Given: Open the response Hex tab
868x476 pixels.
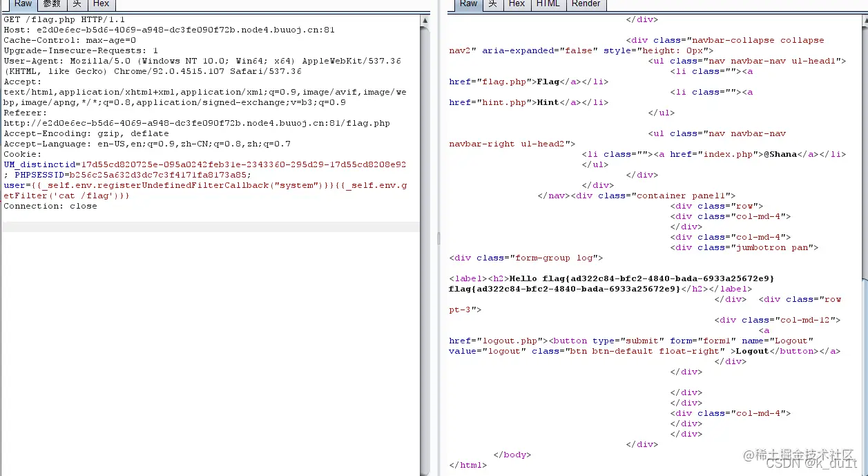Looking at the screenshot, I should click(x=517, y=4).
